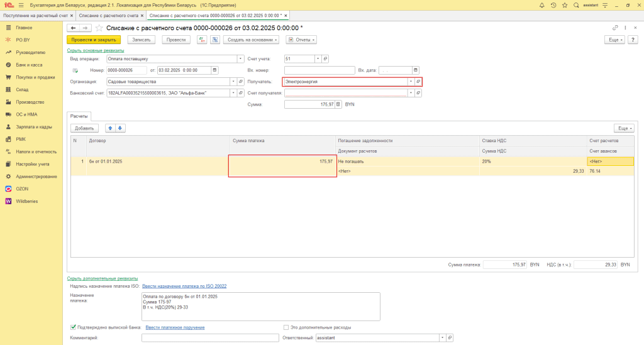The image size is (644, 345).
Task: Open calendar for document date
Action: (214, 70)
